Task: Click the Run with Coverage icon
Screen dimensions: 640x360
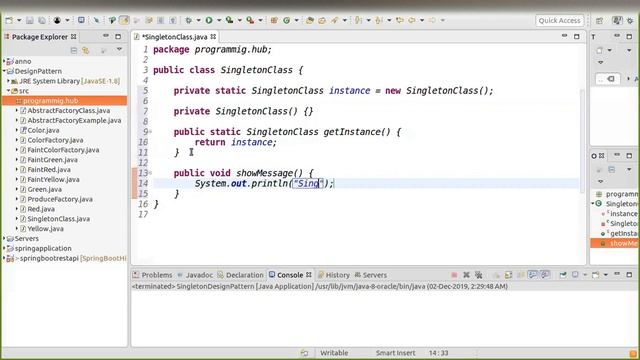Action: click(x=230, y=20)
